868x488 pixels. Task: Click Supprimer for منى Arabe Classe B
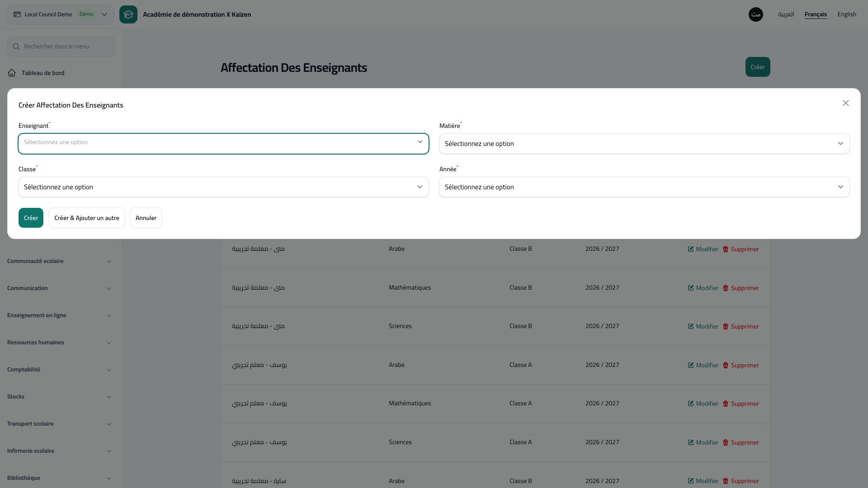pos(741,249)
